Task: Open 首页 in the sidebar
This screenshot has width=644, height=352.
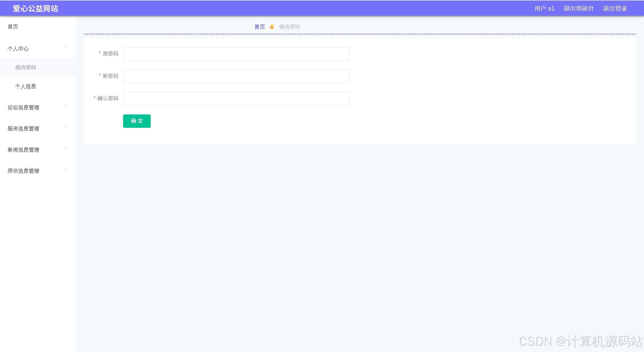Action: click(13, 27)
